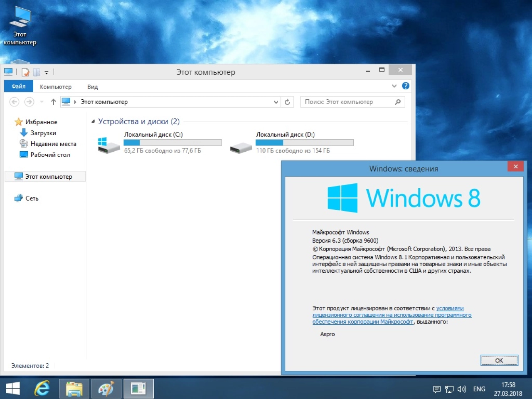Switch input language via ENG
The width and height of the screenshot is (532, 399).
[x=479, y=389]
